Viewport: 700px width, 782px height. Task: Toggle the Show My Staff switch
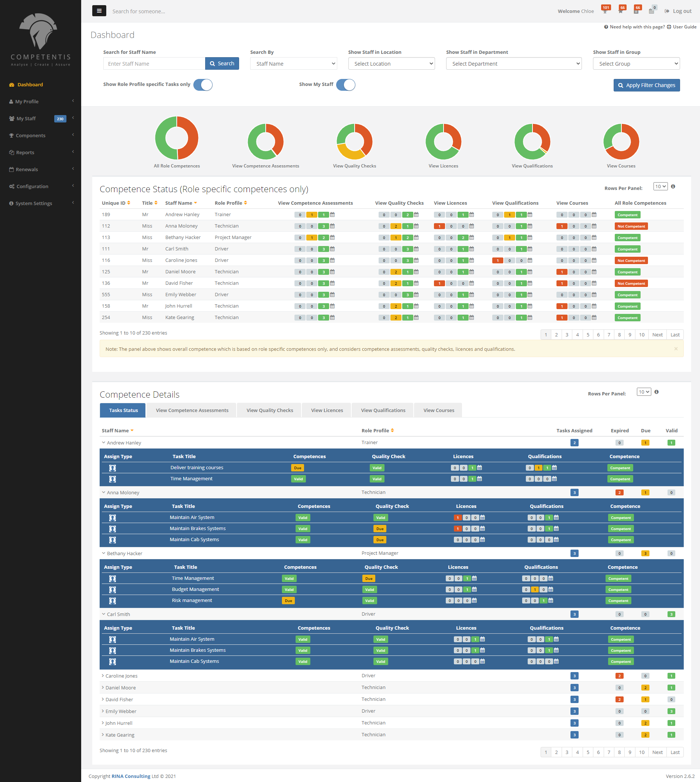click(x=345, y=85)
